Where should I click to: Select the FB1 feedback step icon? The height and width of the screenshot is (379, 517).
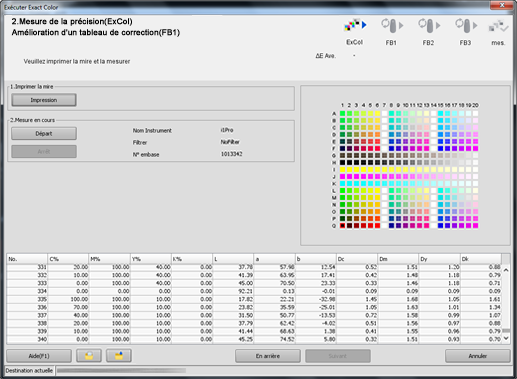coord(392,25)
